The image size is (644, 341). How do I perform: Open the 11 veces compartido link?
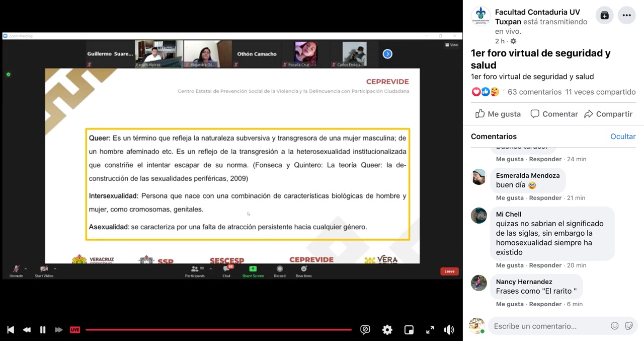click(600, 92)
